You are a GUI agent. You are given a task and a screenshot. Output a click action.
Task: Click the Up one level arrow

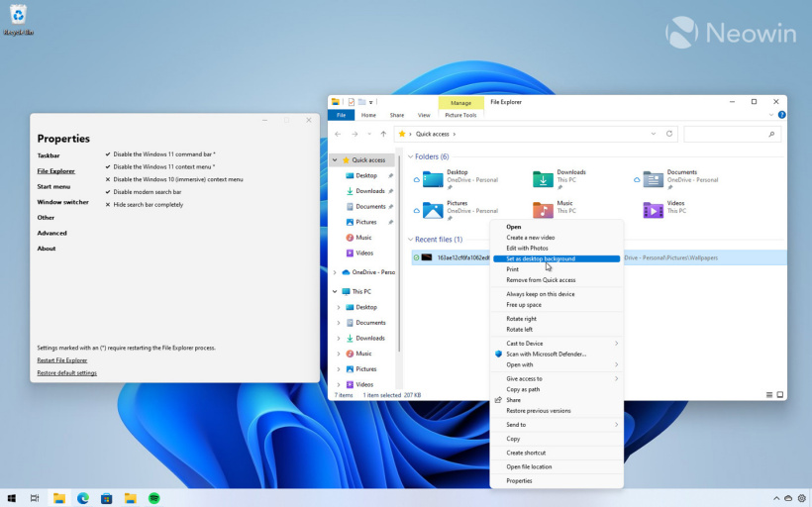click(x=383, y=134)
